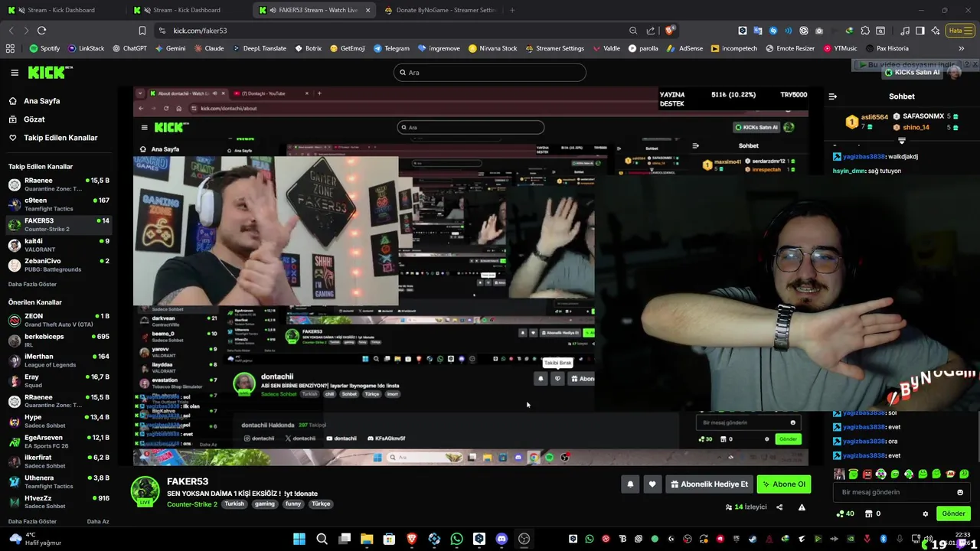Open File Explorer from the taskbar
Image resolution: width=980 pixels, height=551 pixels.
(x=367, y=539)
